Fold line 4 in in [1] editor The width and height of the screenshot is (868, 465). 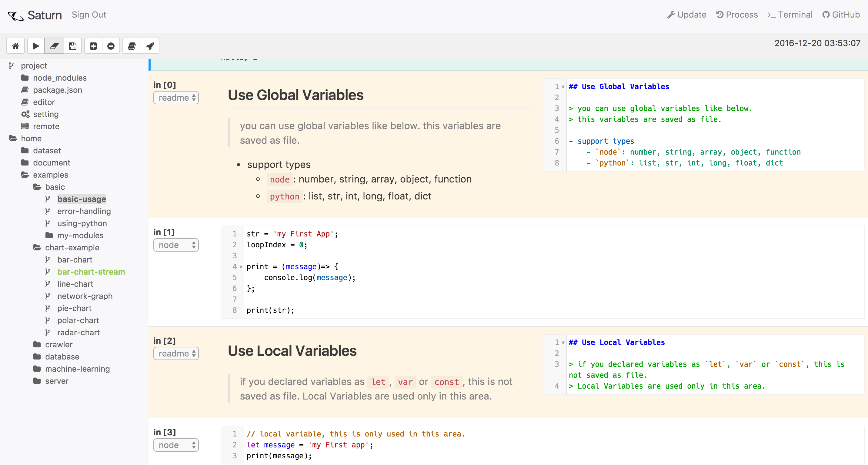point(241,267)
